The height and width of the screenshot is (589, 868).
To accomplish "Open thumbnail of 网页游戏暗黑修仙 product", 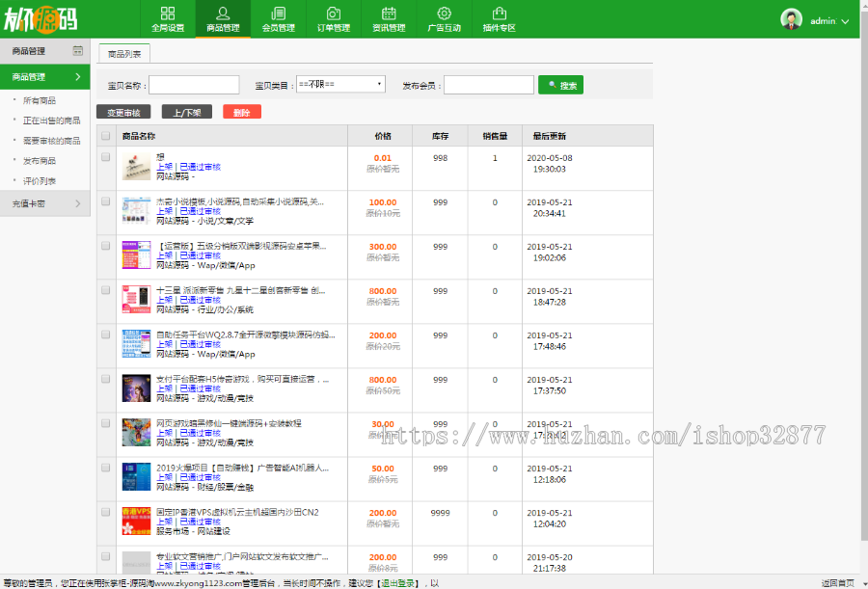I will coord(136,432).
